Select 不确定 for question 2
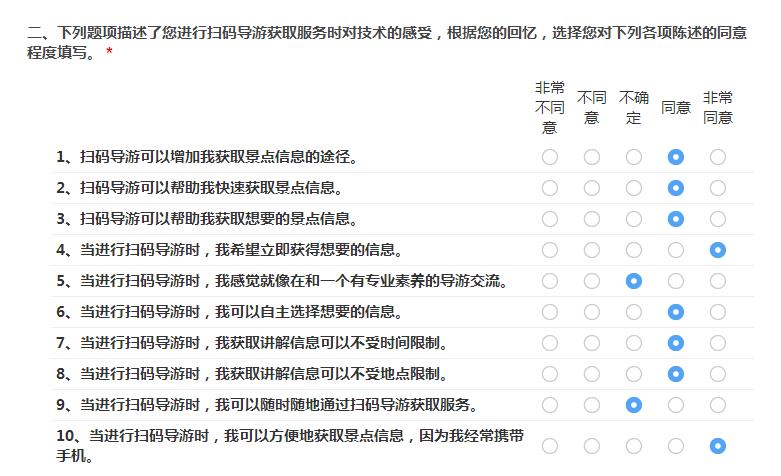 [633, 188]
